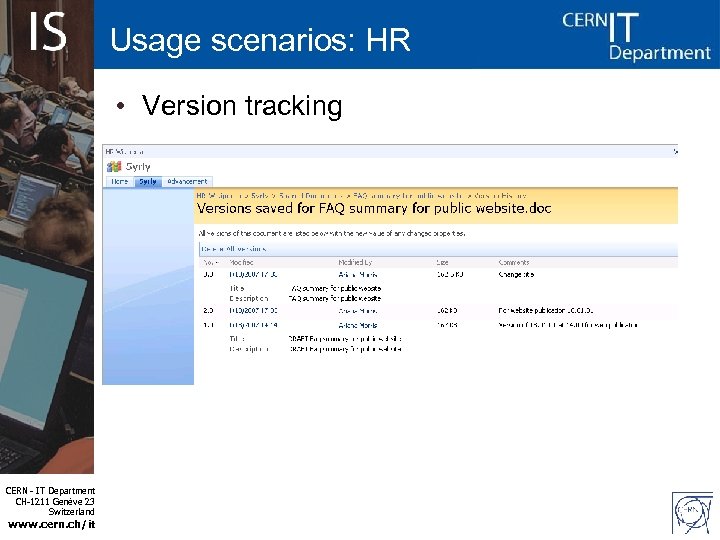This screenshot has height=540, width=720.
Task: Click the "Change title" comment text
Action: 516,275
